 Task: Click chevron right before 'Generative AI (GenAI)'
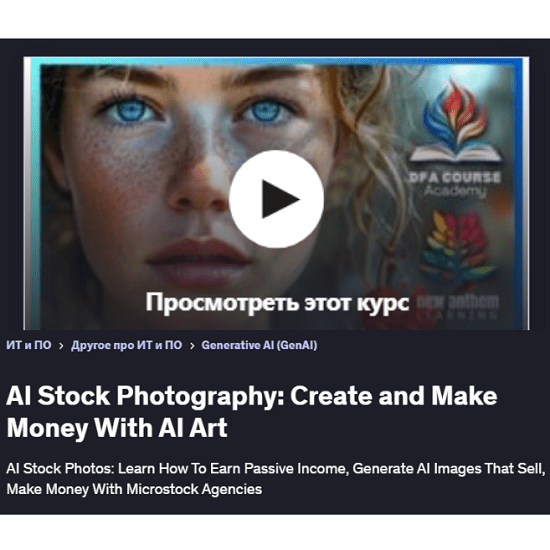[x=192, y=346]
